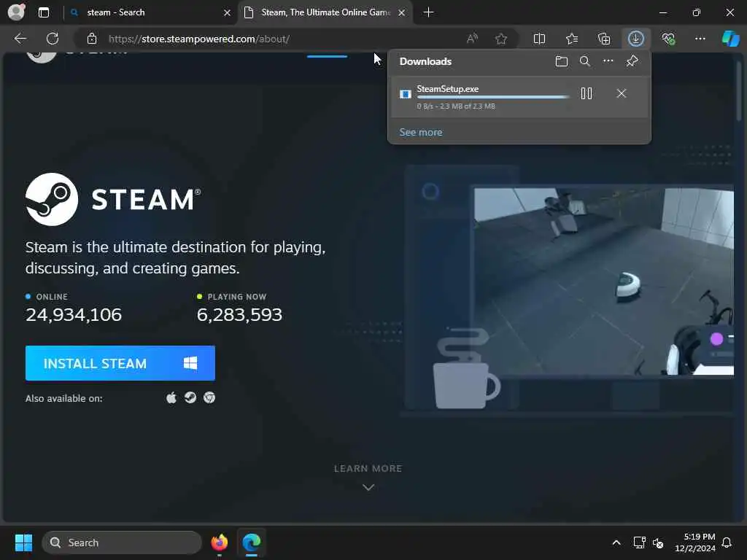Refresh the Steam page
Screen dimensions: 747x560
coord(53,39)
